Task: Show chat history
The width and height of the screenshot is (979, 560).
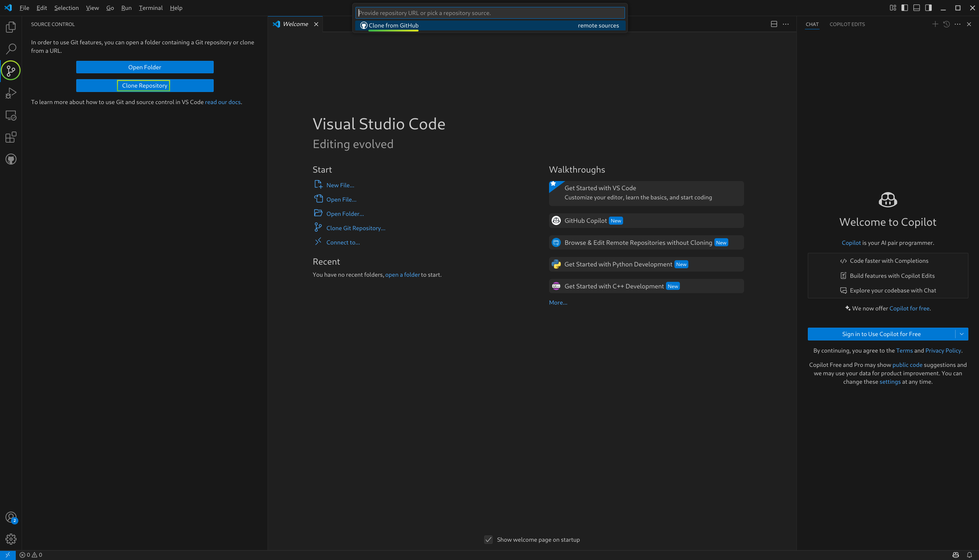Action: coord(947,24)
